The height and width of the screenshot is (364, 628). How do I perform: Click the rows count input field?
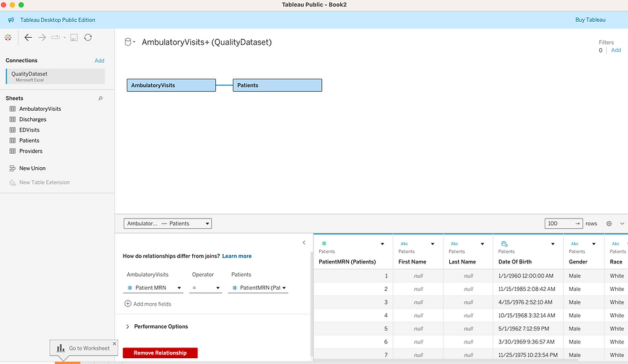(x=563, y=224)
